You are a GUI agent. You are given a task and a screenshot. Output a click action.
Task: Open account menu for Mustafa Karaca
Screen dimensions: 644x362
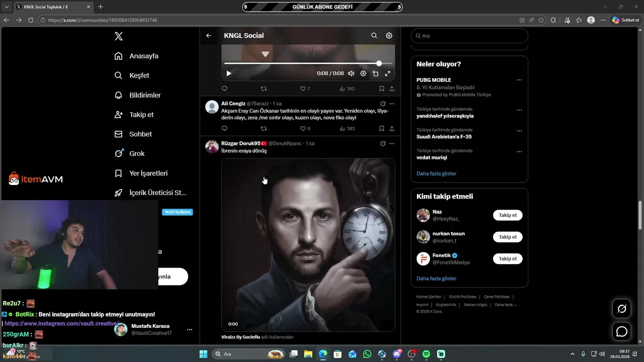pos(189,330)
